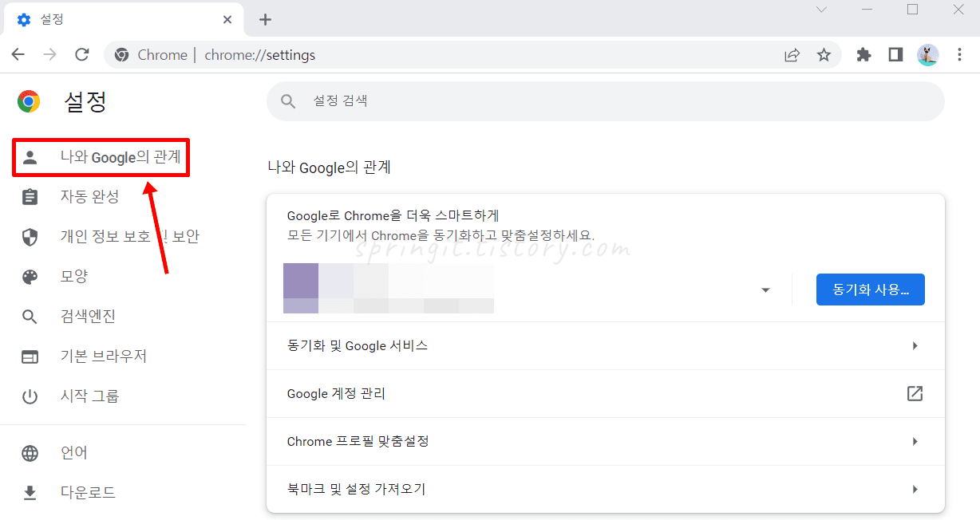Click the 동기화 사용... button
Screen dimensions: 980x520
pos(870,290)
